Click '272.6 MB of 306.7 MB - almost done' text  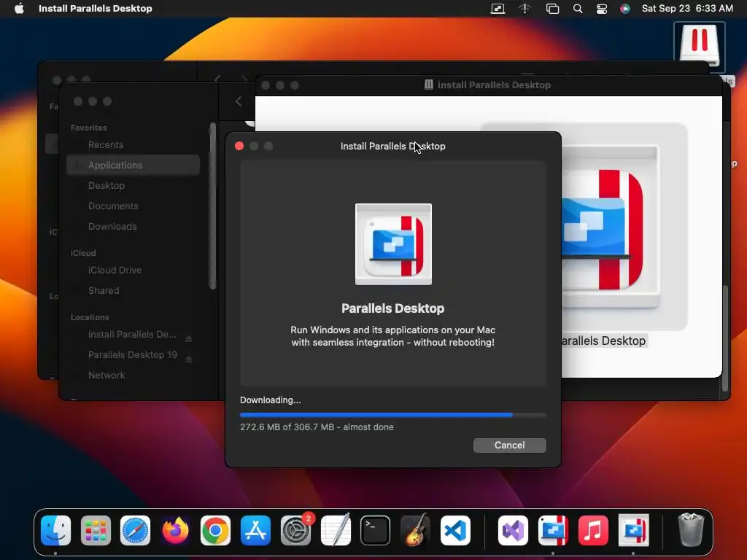click(x=317, y=427)
